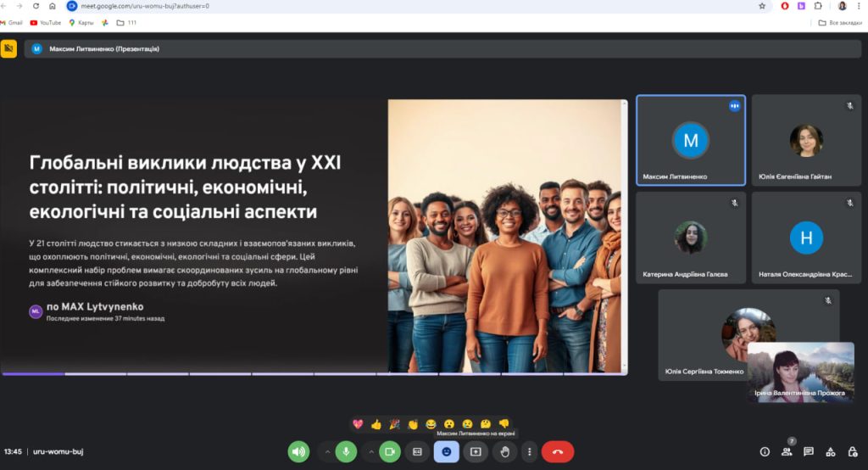Select Юлія Євгеніївна Гайтан's video tile

point(805,140)
